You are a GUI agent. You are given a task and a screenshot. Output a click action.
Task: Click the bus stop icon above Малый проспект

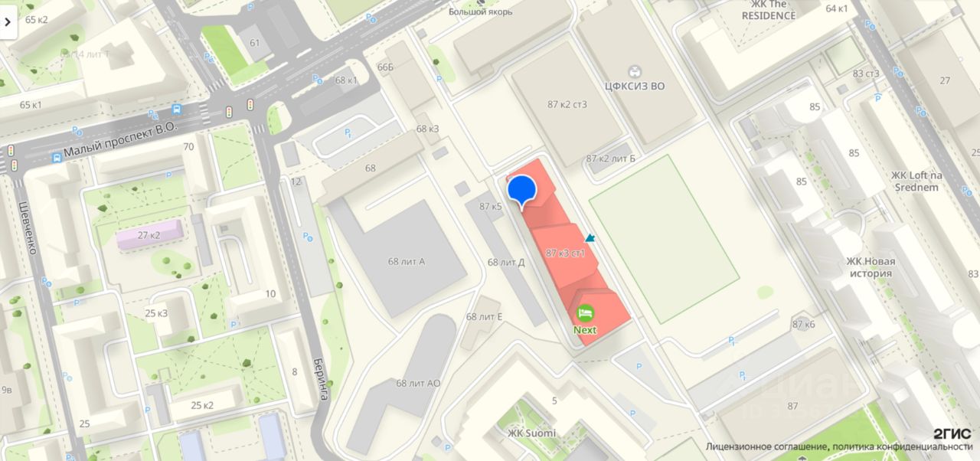pyautogui.click(x=177, y=110)
